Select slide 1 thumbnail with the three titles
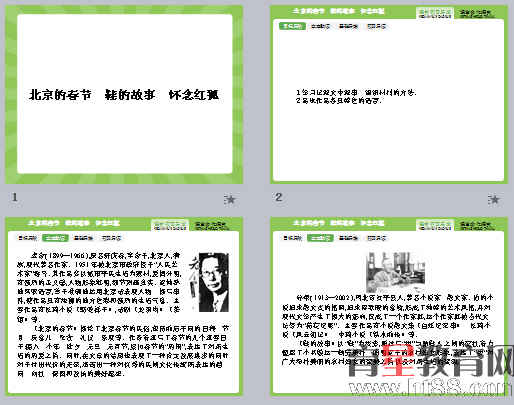 (x=124, y=94)
